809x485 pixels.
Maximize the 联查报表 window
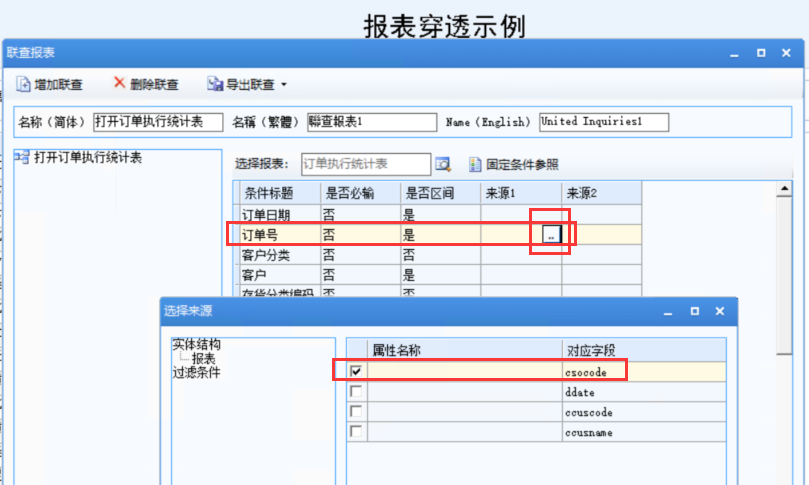[761, 53]
